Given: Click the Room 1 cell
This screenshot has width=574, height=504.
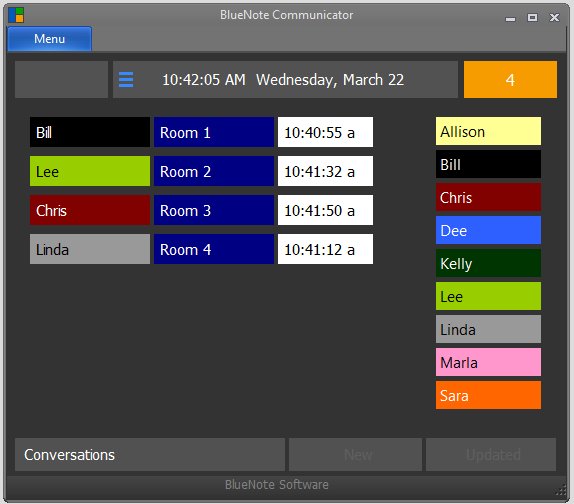Looking at the screenshot, I should (x=214, y=132).
